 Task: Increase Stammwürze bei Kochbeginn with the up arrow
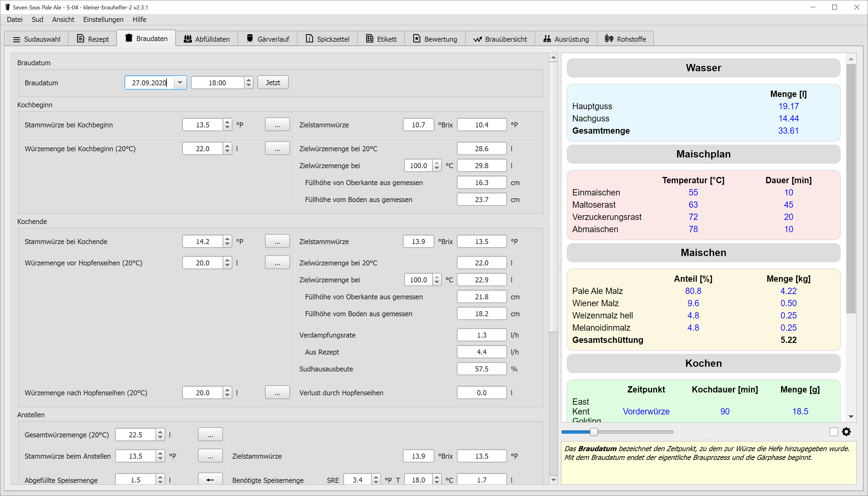click(x=227, y=122)
